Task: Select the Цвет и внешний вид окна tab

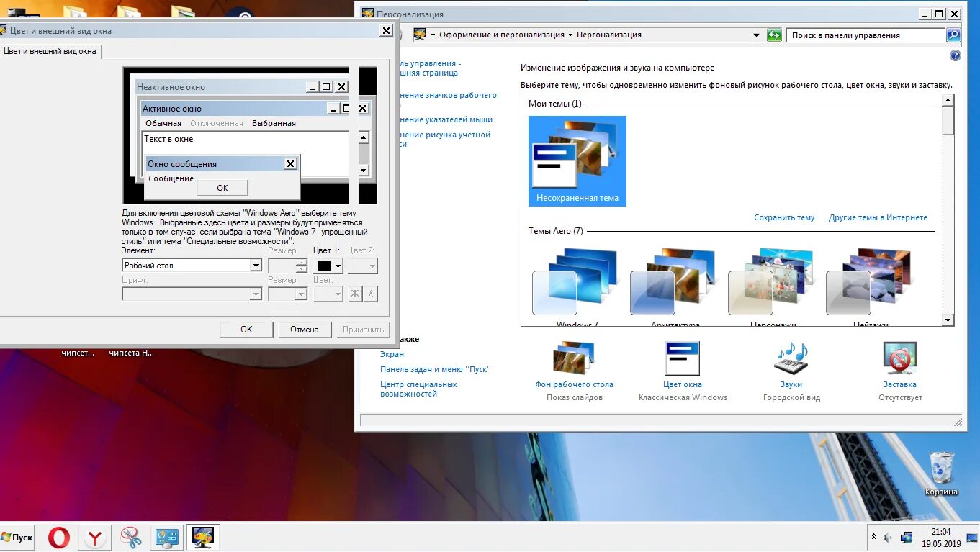Action: pyautogui.click(x=50, y=51)
